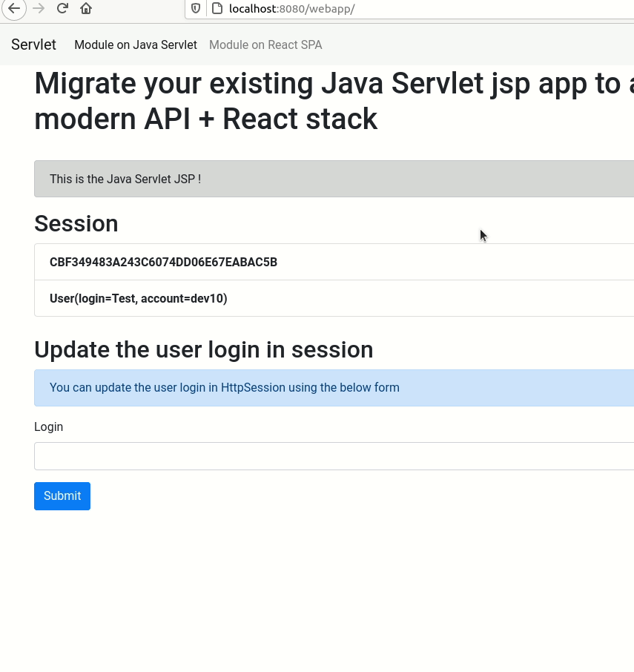This screenshot has height=672, width=634.
Task: Click the browser forward arrow
Action: [x=39, y=9]
